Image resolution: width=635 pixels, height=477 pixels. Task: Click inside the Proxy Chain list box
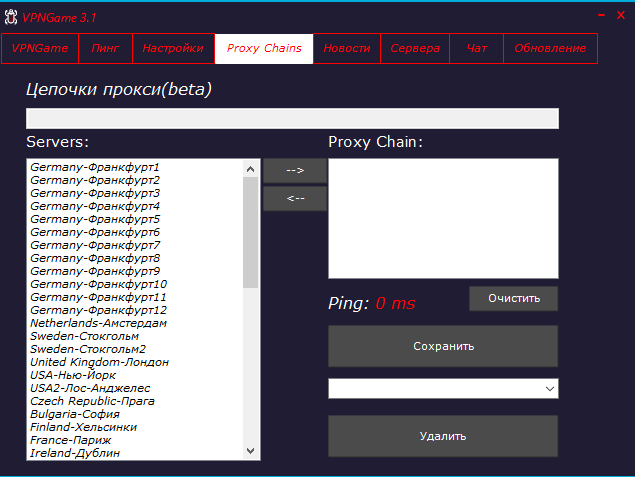click(443, 218)
